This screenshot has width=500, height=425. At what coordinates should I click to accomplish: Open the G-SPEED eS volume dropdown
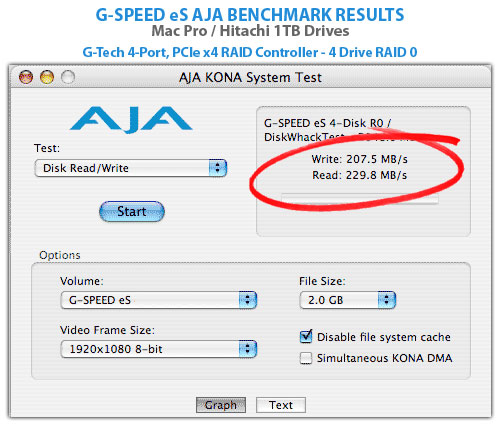coord(159,300)
